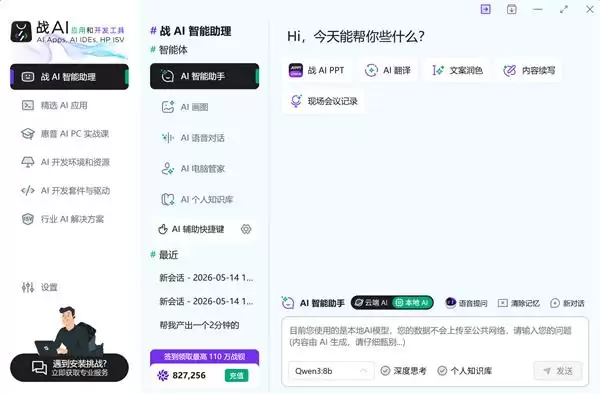Viewport: 600px width, 394px height.
Task: Start 语音提问 voice input
Action: [x=466, y=303]
